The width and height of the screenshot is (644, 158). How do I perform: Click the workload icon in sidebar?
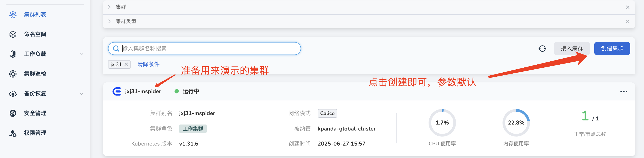click(x=13, y=54)
